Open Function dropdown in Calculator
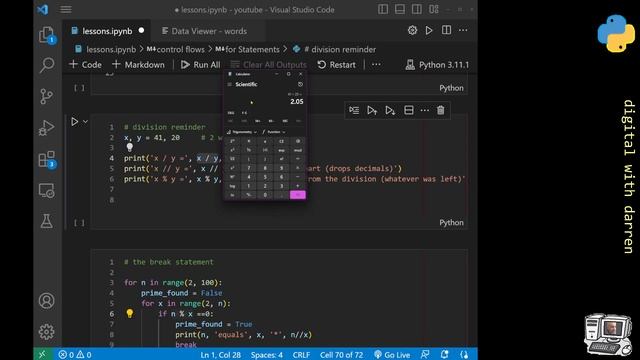Screen dimensions: 640x360 [x=273, y=132]
